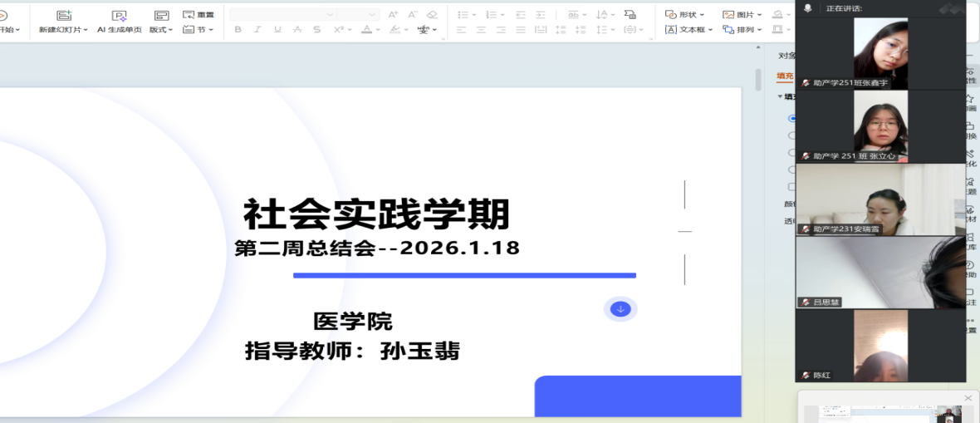Screen dimensions: 980x423
Task: Select the first fill radio button
Action: (791, 119)
